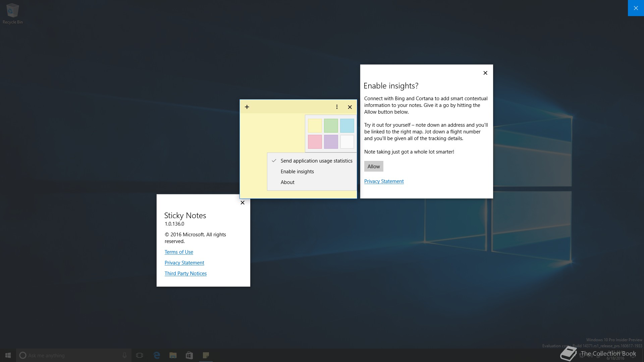Open Task View from the taskbar
This screenshot has width=644, height=362.
tap(140, 355)
